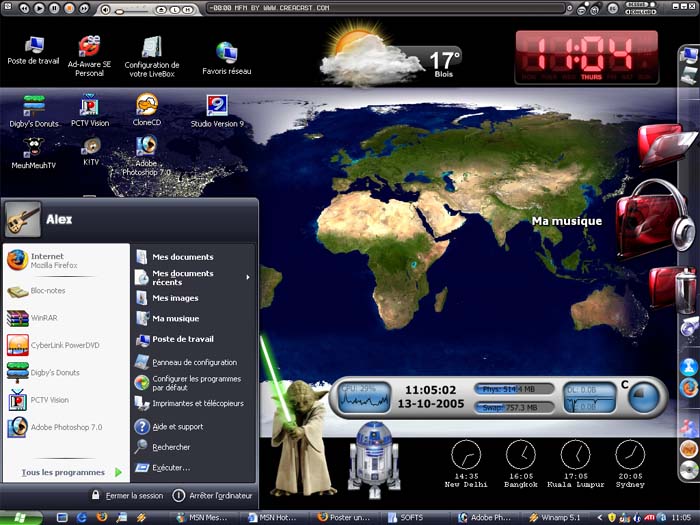The image size is (700, 525).
Task: Launch Ad-Aware SE Personal from the desktop
Action: pos(89,55)
